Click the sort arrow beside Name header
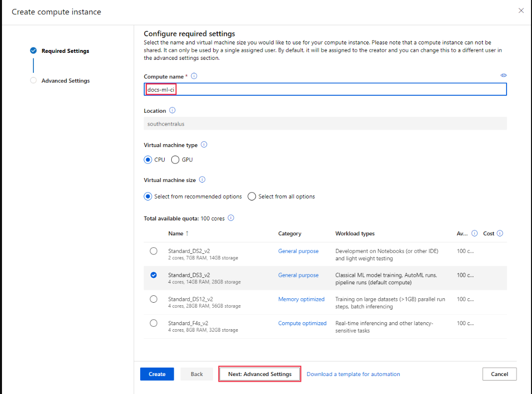The width and height of the screenshot is (532, 394). coord(187,233)
